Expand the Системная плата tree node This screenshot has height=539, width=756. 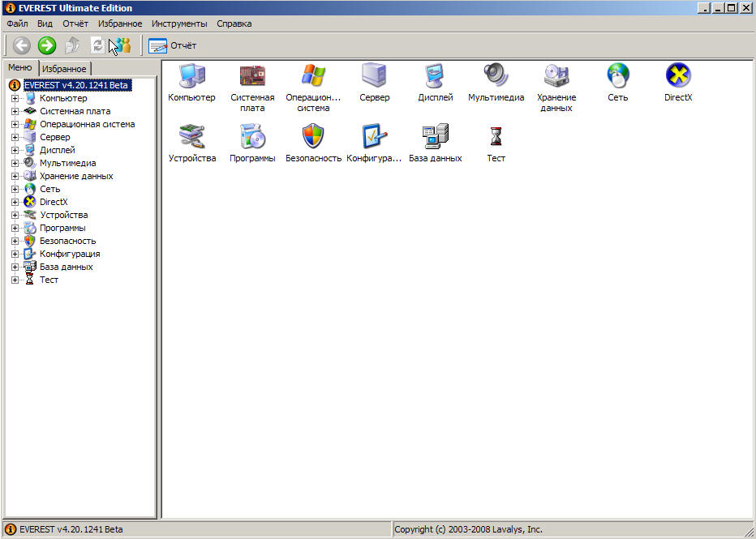15,111
